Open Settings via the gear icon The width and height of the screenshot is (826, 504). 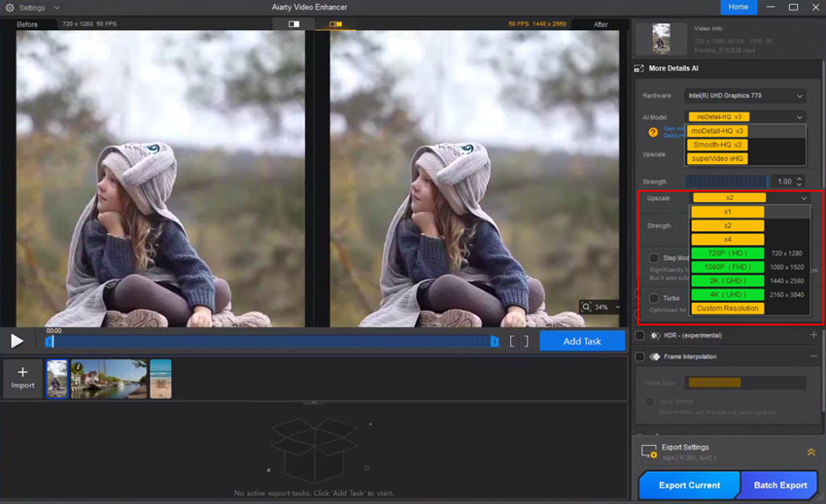point(10,8)
